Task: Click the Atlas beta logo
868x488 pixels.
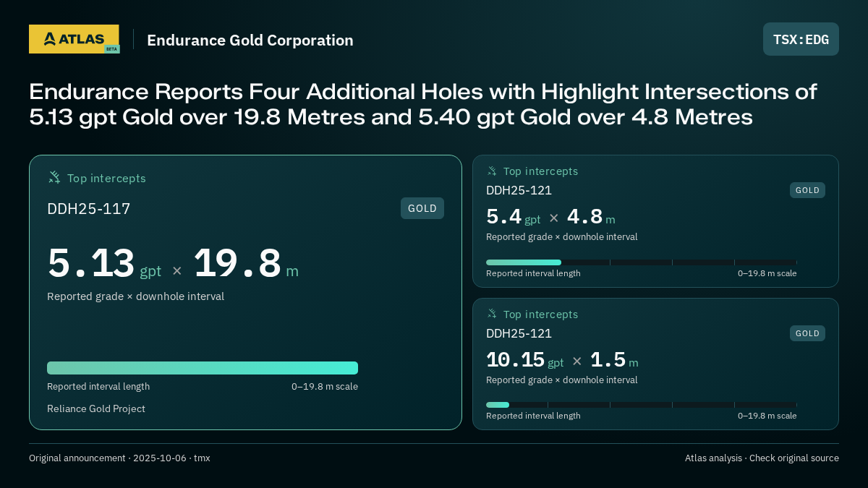Action: tap(74, 39)
